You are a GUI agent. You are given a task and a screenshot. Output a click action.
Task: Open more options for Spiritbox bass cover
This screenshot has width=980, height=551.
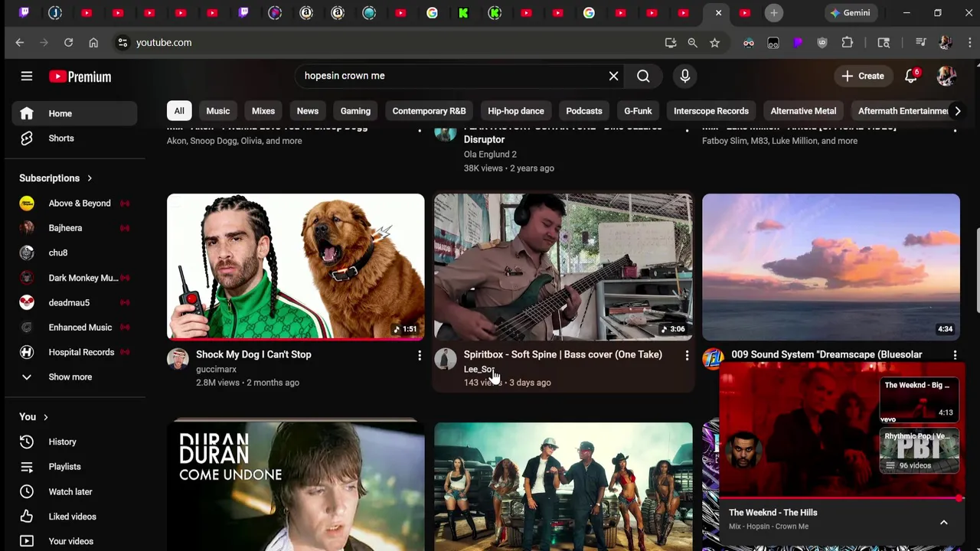click(x=687, y=356)
